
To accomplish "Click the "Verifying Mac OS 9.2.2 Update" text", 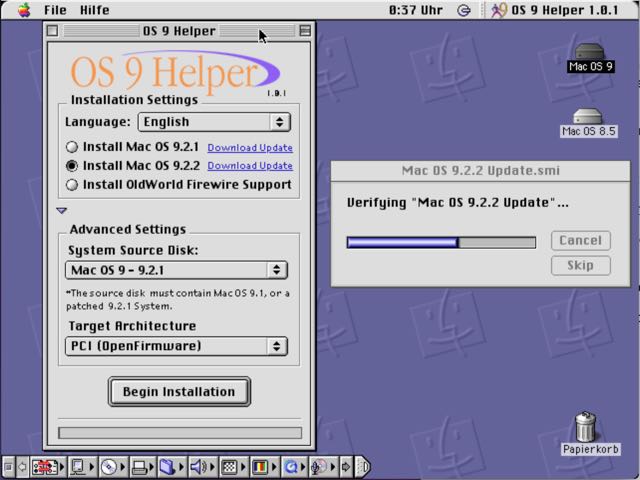I will (457, 202).
